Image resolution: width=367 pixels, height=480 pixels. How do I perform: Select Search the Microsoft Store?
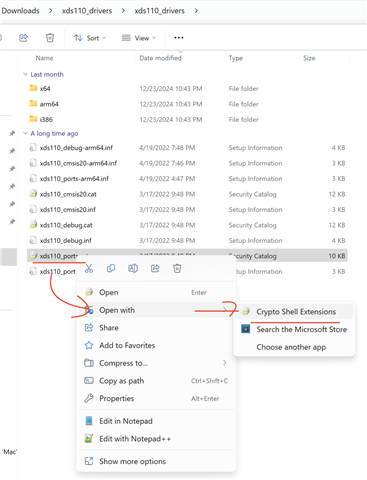coord(294,329)
